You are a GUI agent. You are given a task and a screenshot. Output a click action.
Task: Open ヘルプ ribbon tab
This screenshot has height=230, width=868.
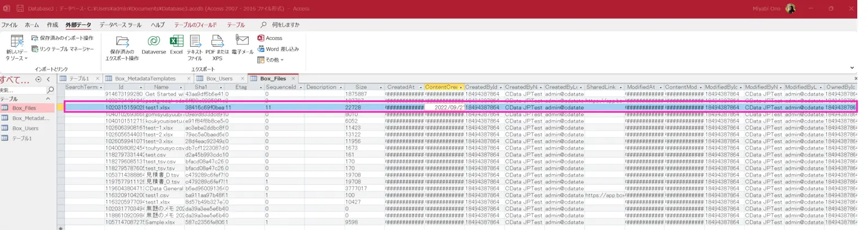point(158,25)
